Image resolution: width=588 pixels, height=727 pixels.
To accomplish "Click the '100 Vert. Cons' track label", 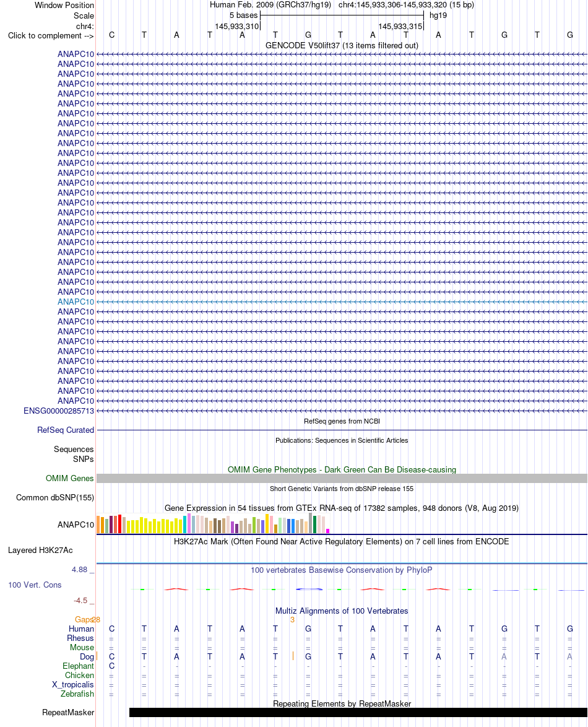I will coord(35,585).
